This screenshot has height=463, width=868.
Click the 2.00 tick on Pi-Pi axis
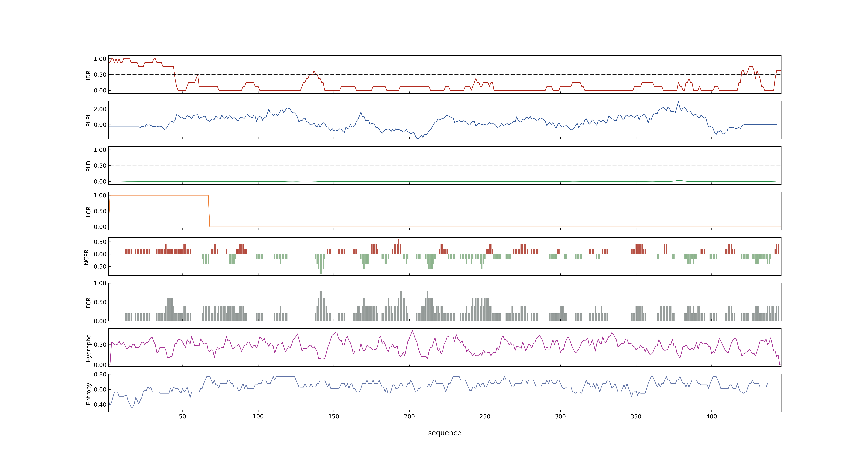pos(100,109)
